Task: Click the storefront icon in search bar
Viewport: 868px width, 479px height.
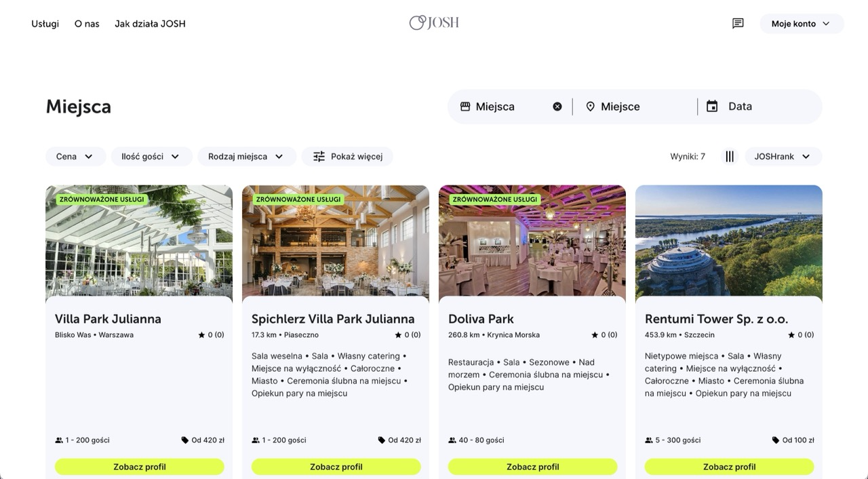Action: 465,107
